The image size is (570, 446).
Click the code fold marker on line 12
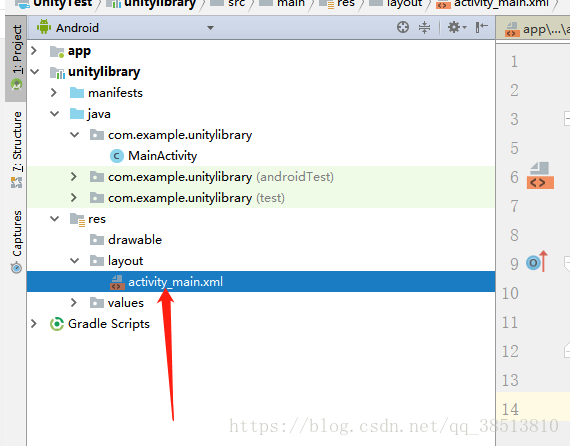(x=567, y=350)
